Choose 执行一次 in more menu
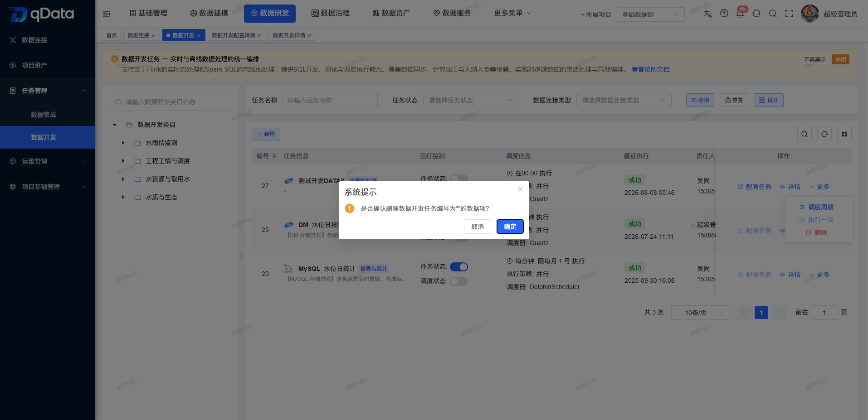868x420 pixels. [x=816, y=220]
